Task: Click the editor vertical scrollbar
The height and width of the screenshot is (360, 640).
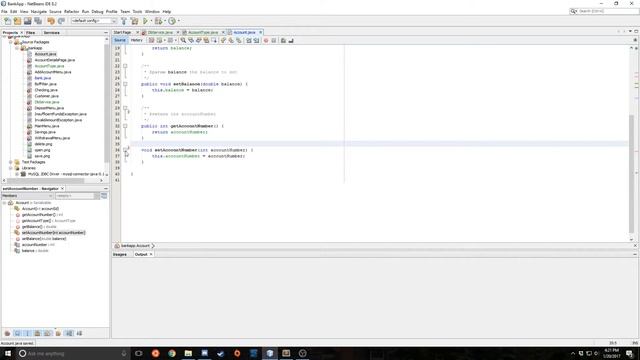Action: [x=631, y=173]
